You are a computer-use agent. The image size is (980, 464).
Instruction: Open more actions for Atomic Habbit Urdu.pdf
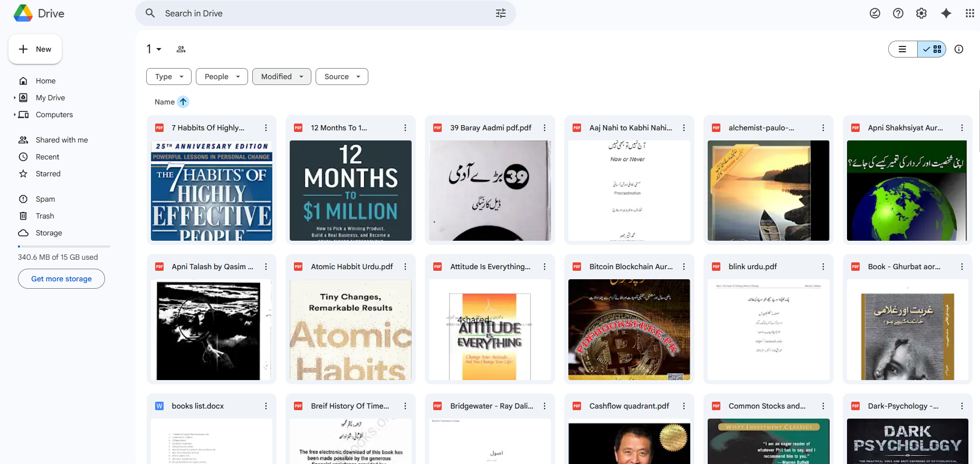(405, 267)
